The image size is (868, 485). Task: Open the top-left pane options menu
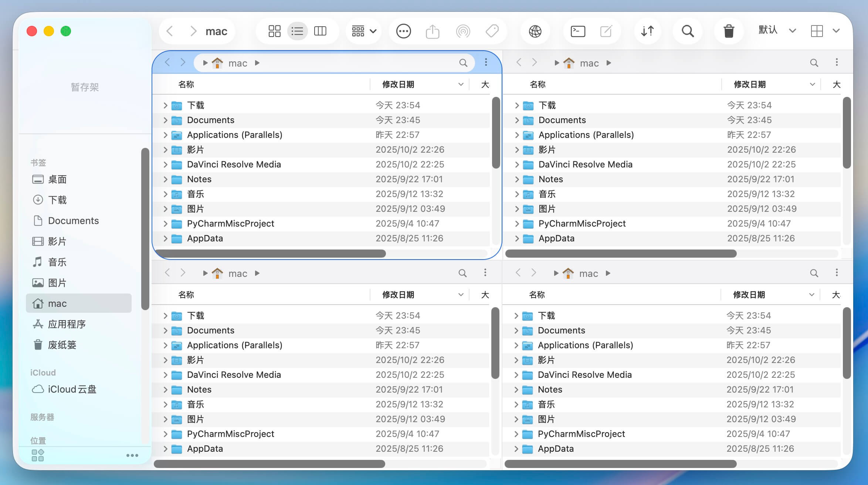(x=486, y=62)
